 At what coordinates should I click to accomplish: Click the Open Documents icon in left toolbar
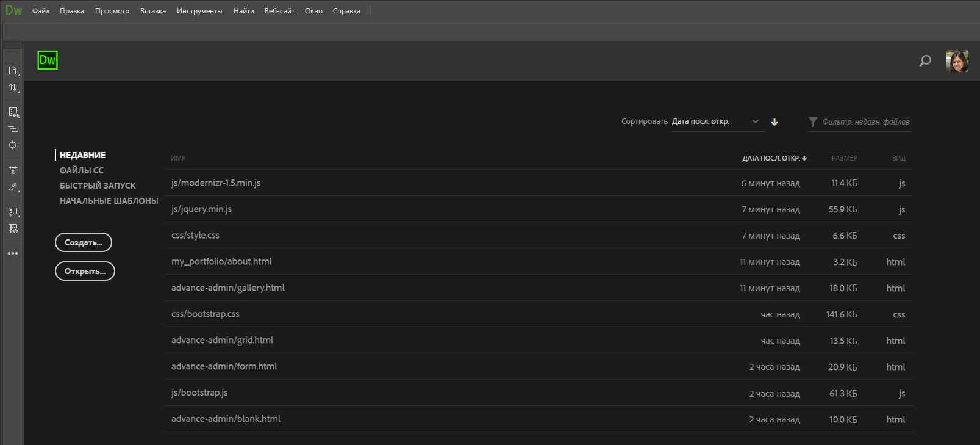[x=13, y=71]
